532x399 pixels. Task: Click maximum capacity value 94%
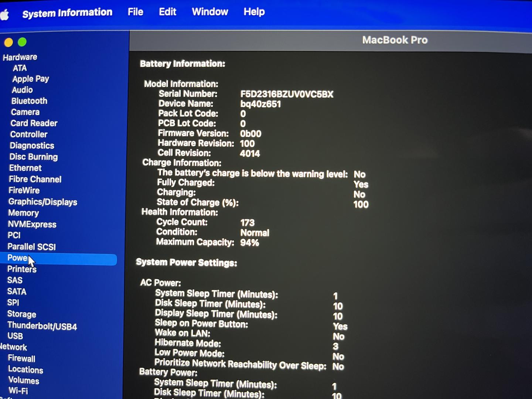pos(249,243)
